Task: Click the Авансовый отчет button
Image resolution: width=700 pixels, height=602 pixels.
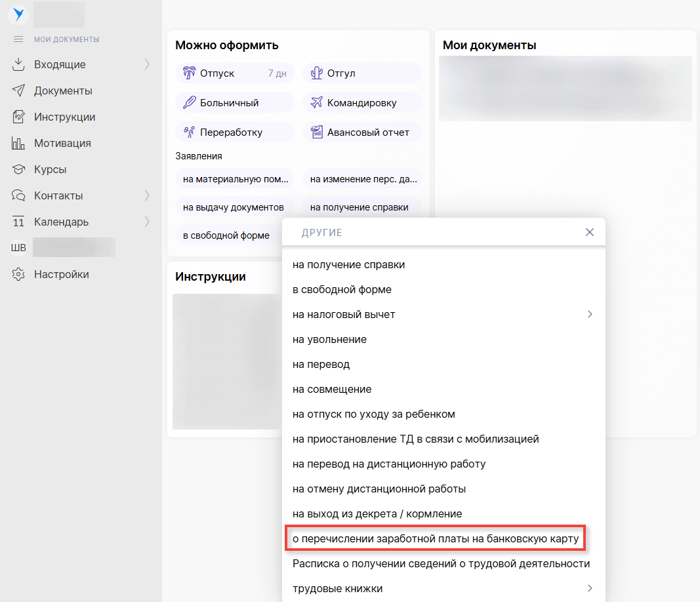Action: click(x=361, y=132)
